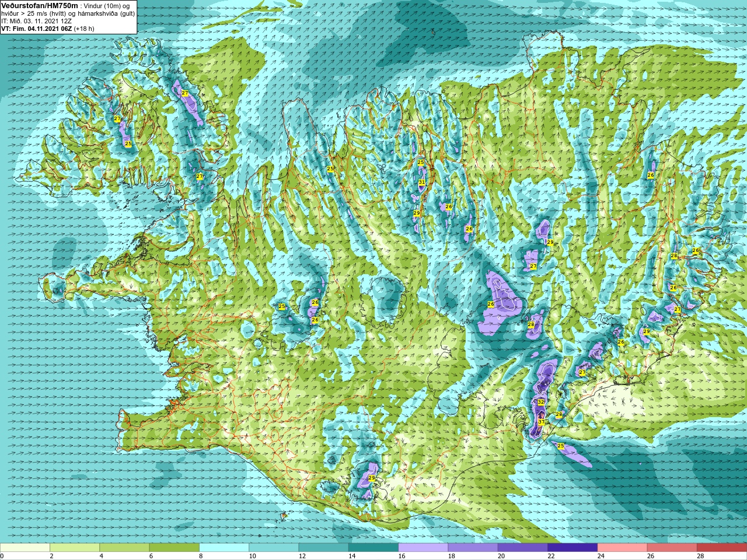Click the Veðurstofan/HM750m title text
This screenshot has height=560, width=747.
click(39, 5)
